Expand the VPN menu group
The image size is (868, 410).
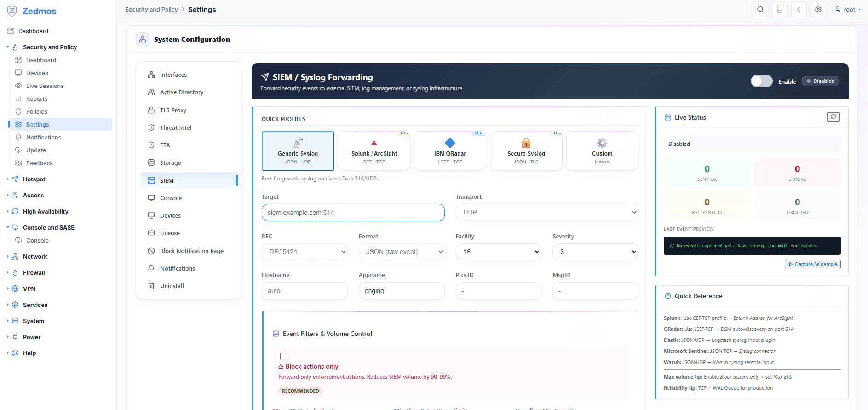[x=29, y=289]
